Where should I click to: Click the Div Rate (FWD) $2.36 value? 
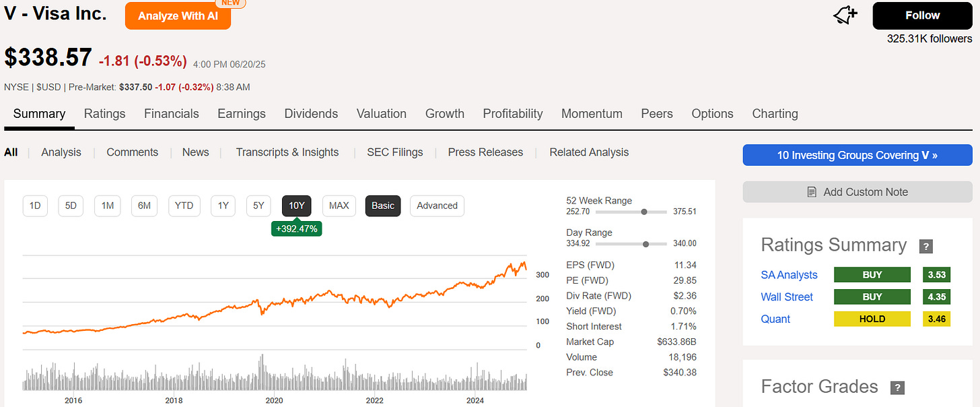pos(685,296)
